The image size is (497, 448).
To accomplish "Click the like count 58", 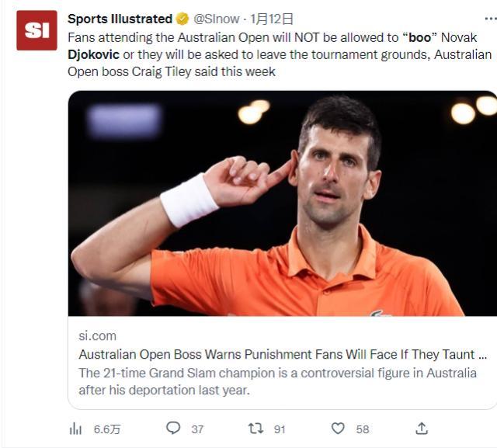I will point(363,429).
